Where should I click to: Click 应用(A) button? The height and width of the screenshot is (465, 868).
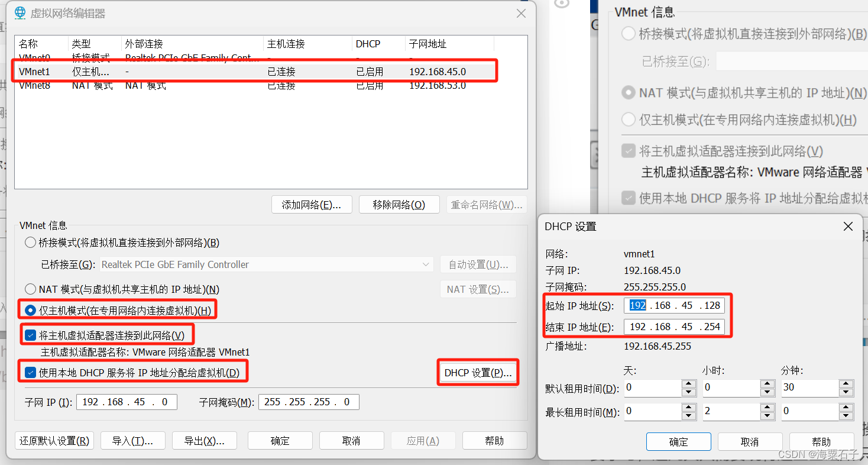[423, 441]
